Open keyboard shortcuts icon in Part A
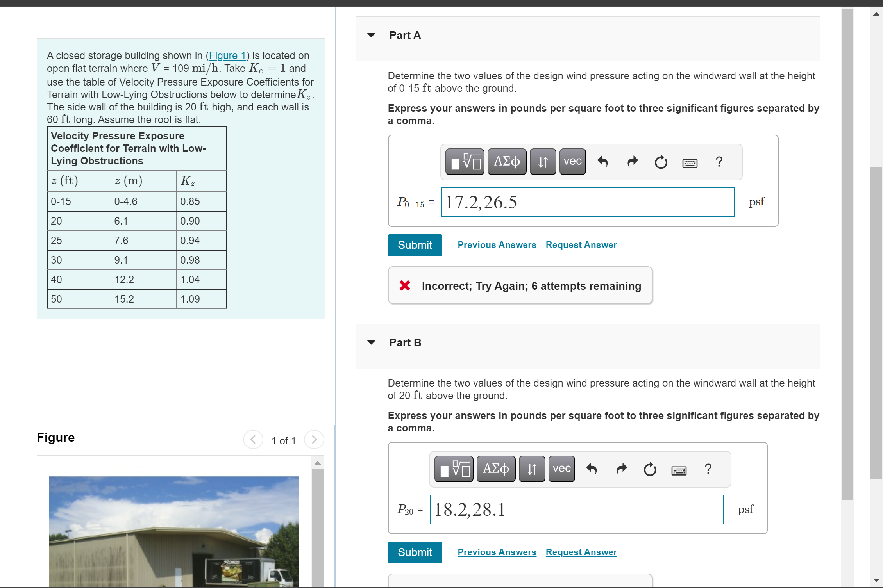 (x=690, y=162)
